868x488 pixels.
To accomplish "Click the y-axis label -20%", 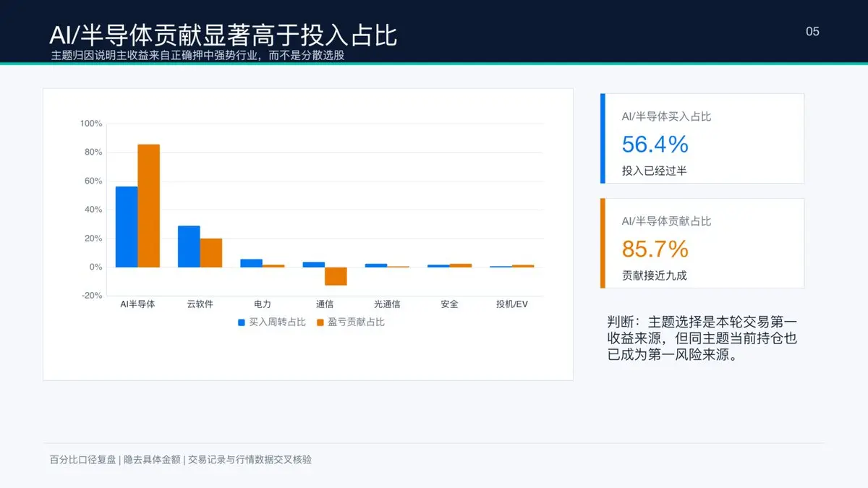I will click(93, 296).
